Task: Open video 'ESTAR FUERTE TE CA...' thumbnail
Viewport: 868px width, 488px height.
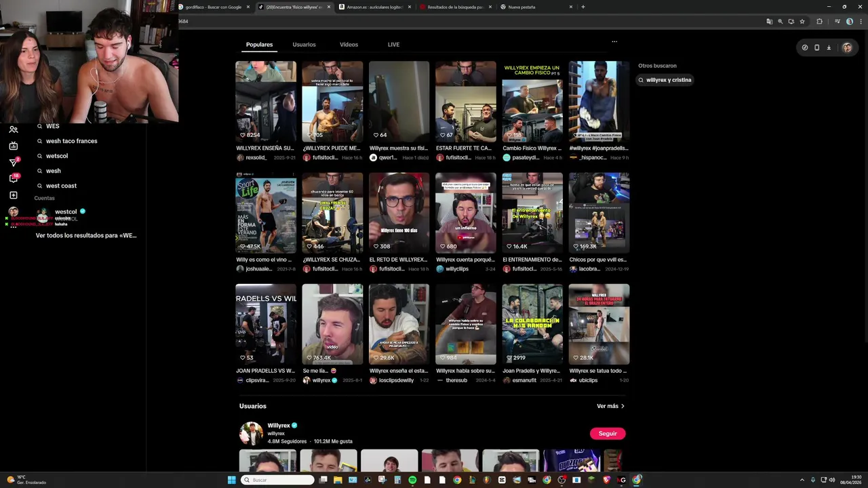Action: pos(466,102)
